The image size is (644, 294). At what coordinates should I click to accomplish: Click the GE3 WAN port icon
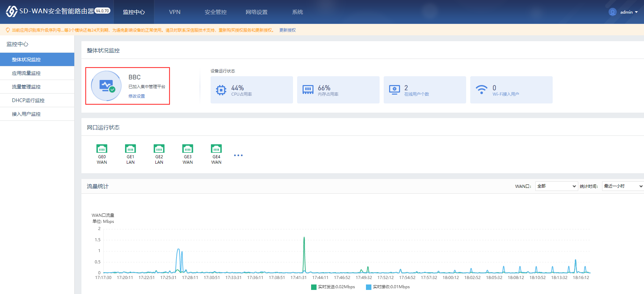[x=188, y=149]
